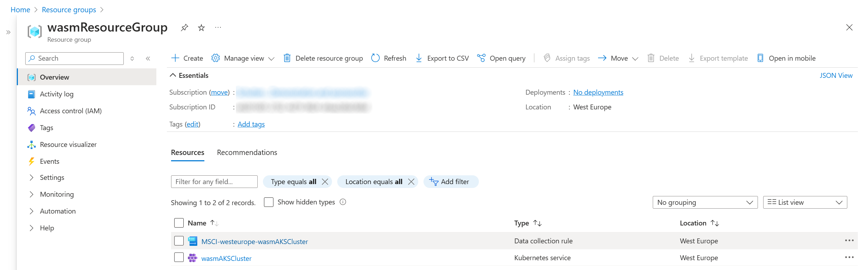868x270 pixels.
Task: Open Activity log from the sidebar
Action: click(x=56, y=94)
